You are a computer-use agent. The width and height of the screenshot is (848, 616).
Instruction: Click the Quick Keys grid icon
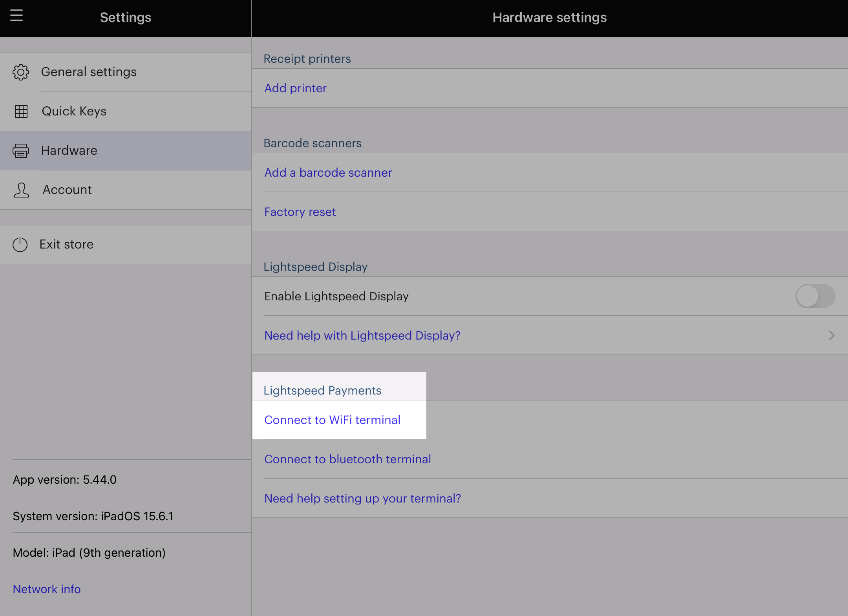[21, 112]
